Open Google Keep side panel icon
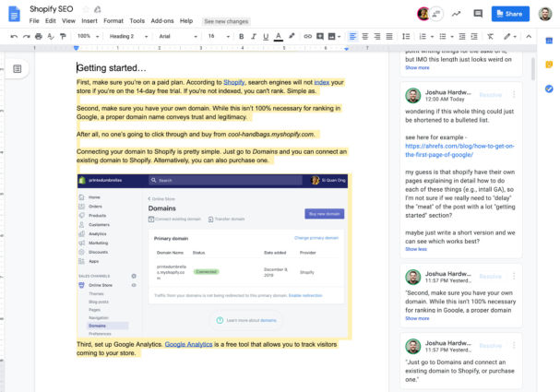The width and height of the screenshot is (560, 392). click(x=549, y=65)
